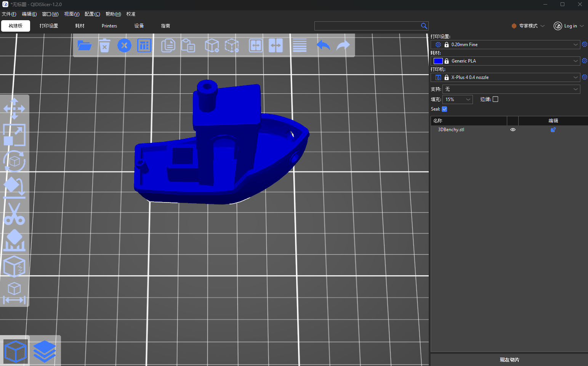Select the Move tool with four arrows
This screenshot has height=366, width=588.
[14, 109]
